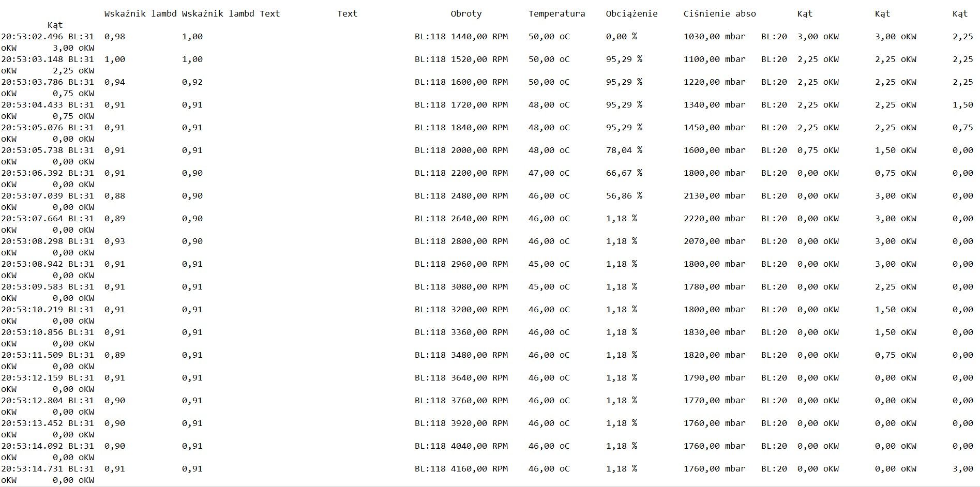The width and height of the screenshot is (980, 487).
Task: Select timestamp 20:53:07.039
Action: tap(32, 196)
